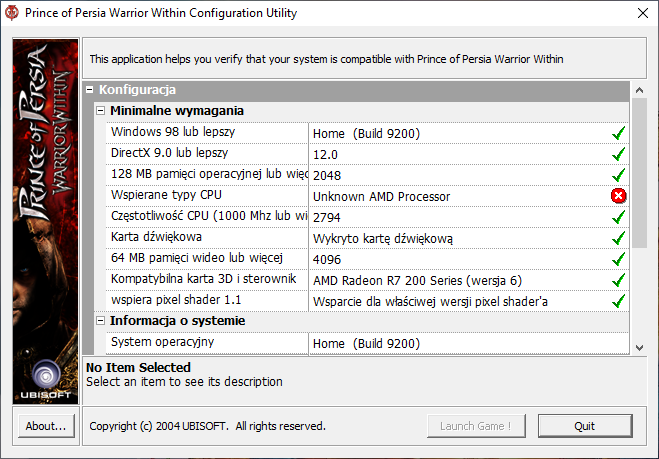The height and width of the screenshot is (459, 659).
Task: Click the checkmark for AMD Radeon R7 200 Series
Action: pos(618,280)
